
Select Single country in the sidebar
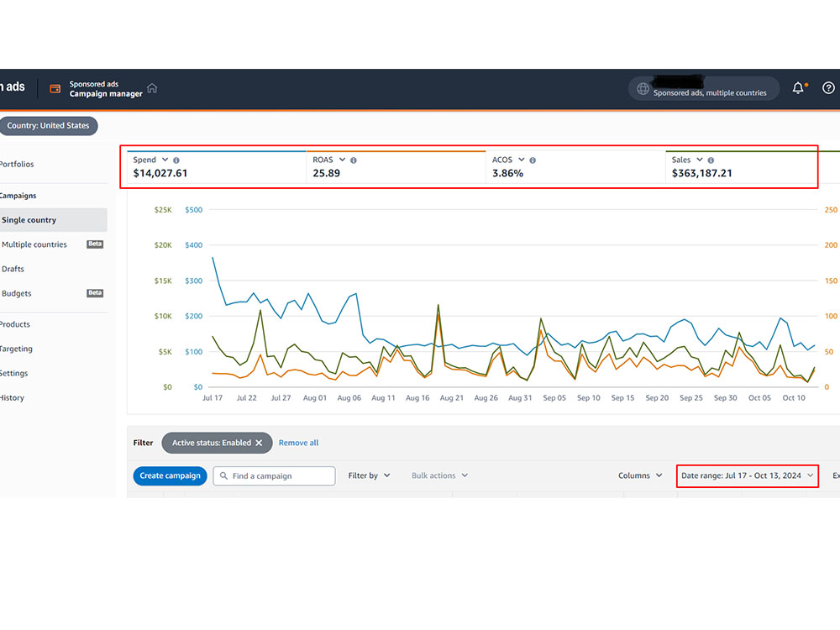coord(54,220)
